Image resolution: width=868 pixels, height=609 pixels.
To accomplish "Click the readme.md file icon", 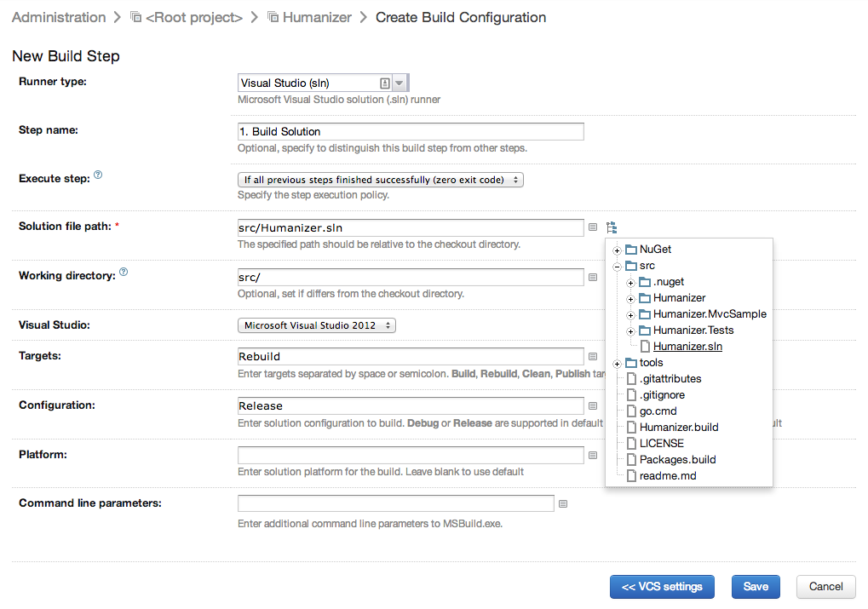I will coord(632,476).
